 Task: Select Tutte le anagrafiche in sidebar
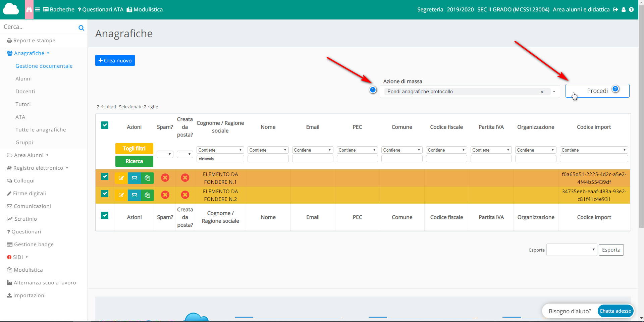(41, 130)
